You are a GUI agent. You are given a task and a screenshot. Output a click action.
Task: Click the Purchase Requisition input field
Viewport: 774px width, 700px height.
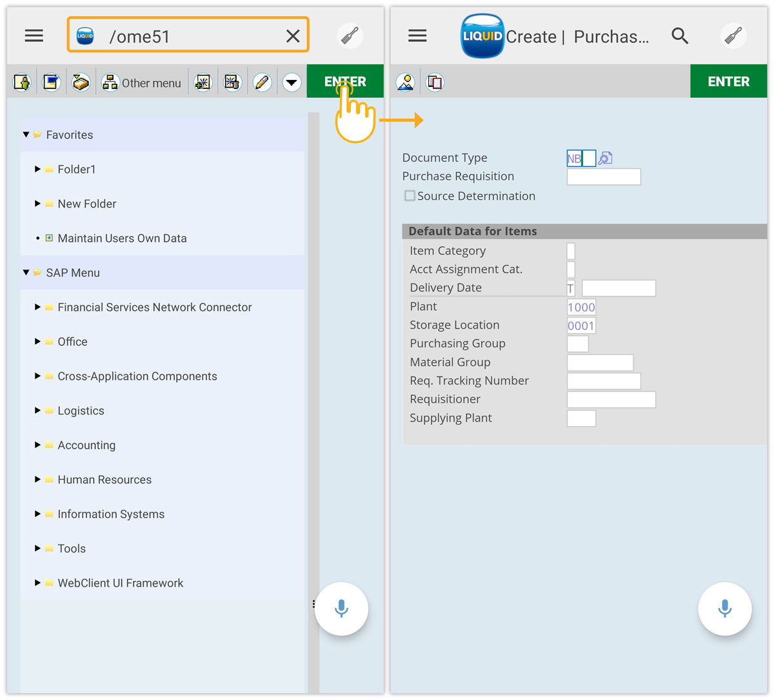[x=604, y=177]
